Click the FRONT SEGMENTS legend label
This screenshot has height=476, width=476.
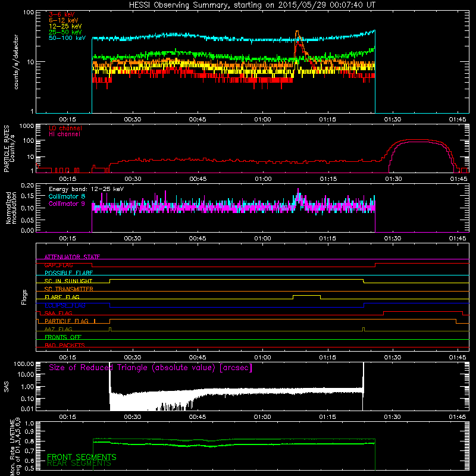click(x=82, y=457)
